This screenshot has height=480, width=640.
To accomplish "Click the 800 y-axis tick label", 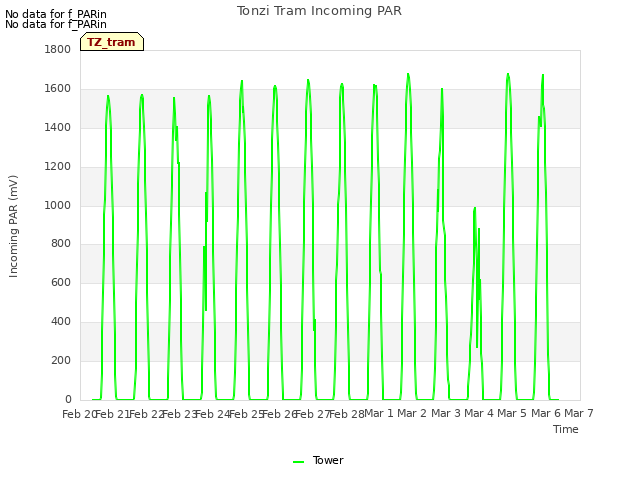I will click(x=61, y=244).
